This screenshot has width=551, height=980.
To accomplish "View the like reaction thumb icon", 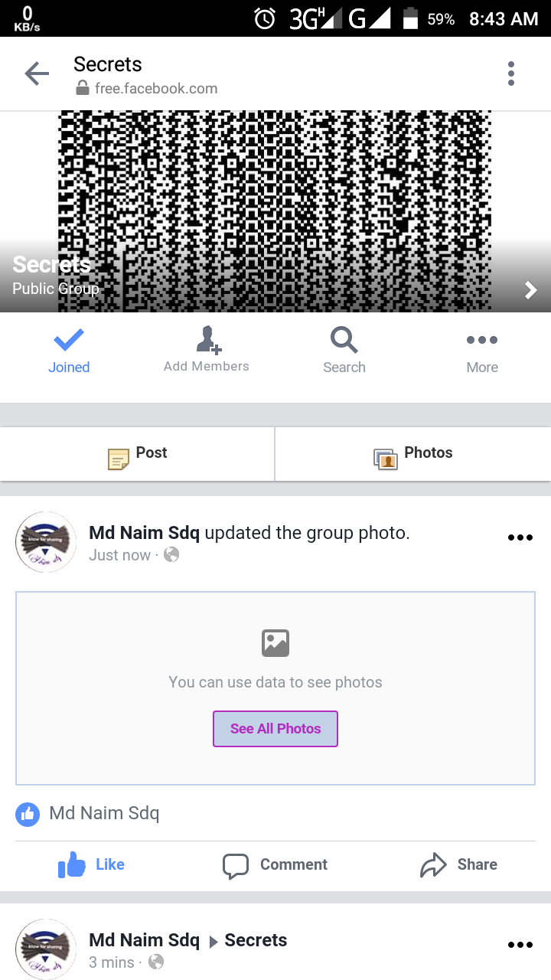I will (28, 815).
